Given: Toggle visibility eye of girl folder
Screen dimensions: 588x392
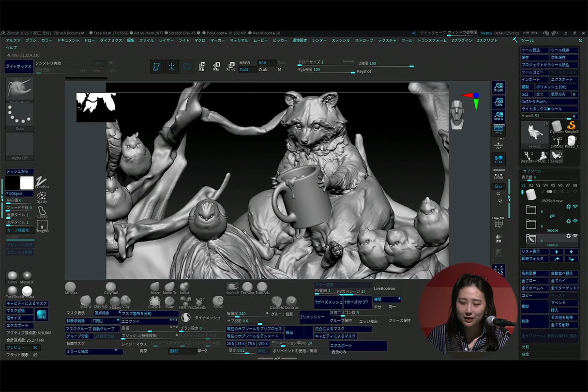Looking at the screenshot, I should tap(575, 206).
